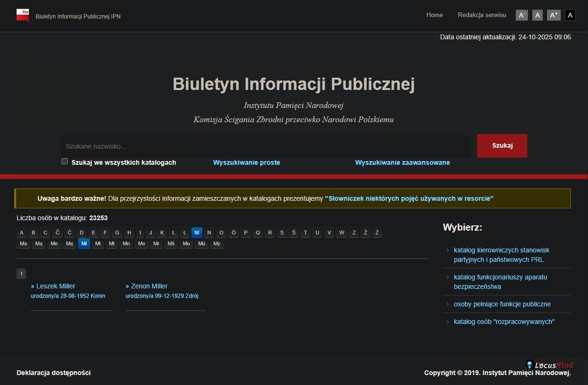Go to page 1 of results
The image size is (588, 385).
tap(21, 274)
